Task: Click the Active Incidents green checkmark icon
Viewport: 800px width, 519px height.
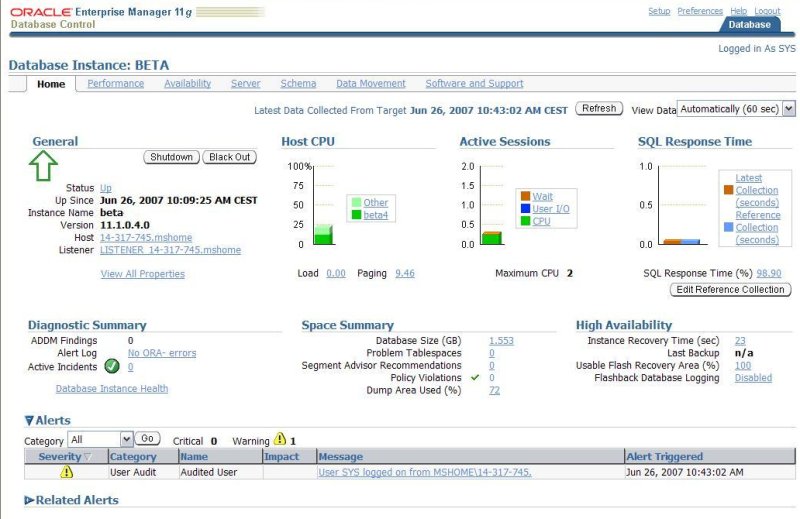Action: [112, 366]
